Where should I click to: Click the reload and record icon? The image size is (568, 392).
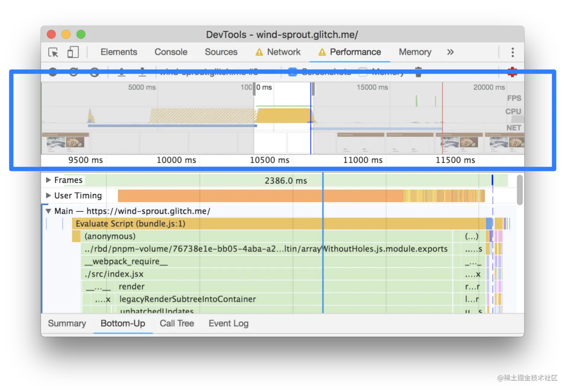click(x=74, y=72)
